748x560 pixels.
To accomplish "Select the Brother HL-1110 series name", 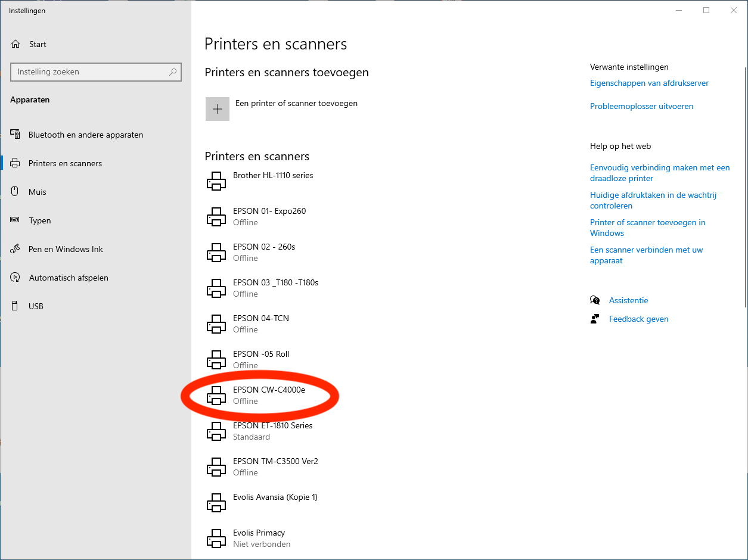I will (x=273, y=175).
